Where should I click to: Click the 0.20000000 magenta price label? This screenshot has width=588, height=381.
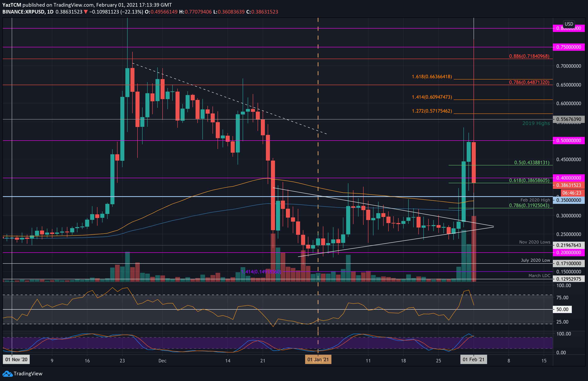click(569, 253)
